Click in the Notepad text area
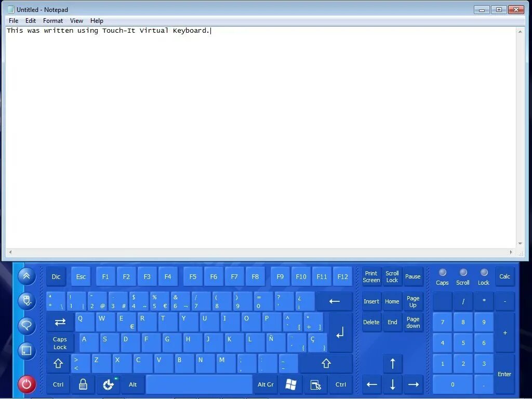This screenshot has width=532, height=399. tap(261, 137)
